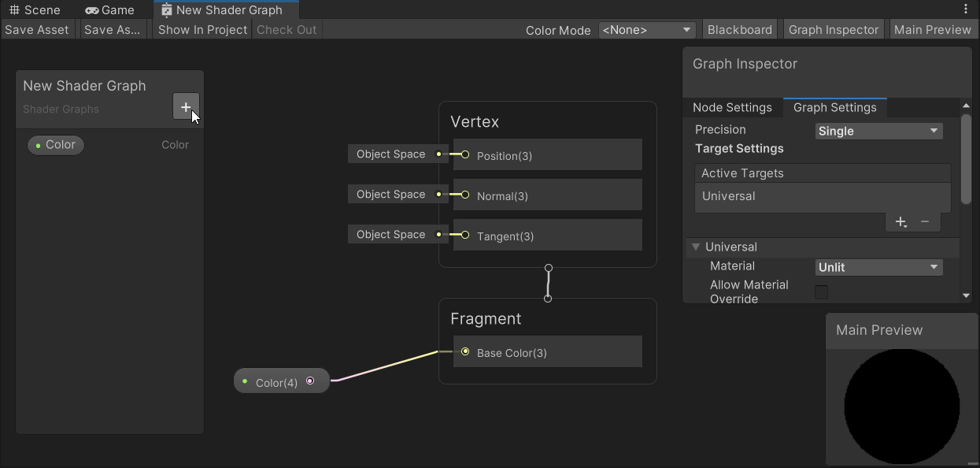The width and height of the screenshot is (980, 468).
Task: Open the Node Settings tab
Action: point(732,107)
